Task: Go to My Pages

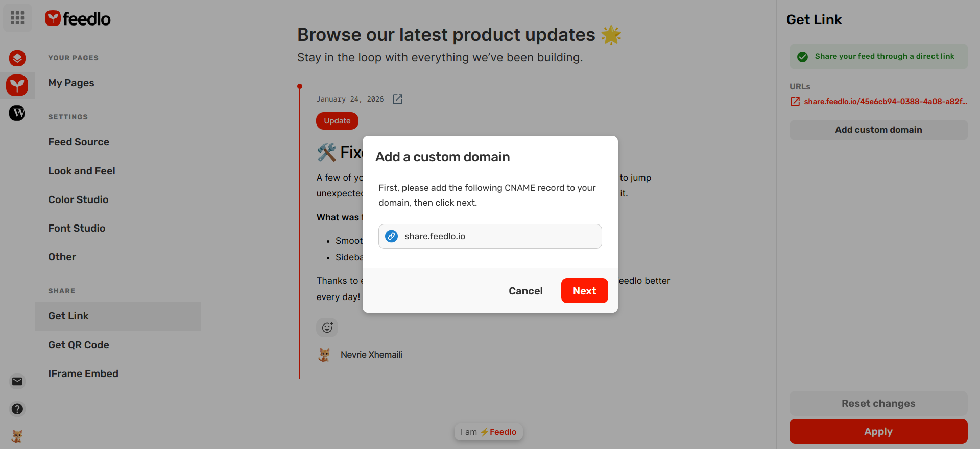Action: click(71, 83)
